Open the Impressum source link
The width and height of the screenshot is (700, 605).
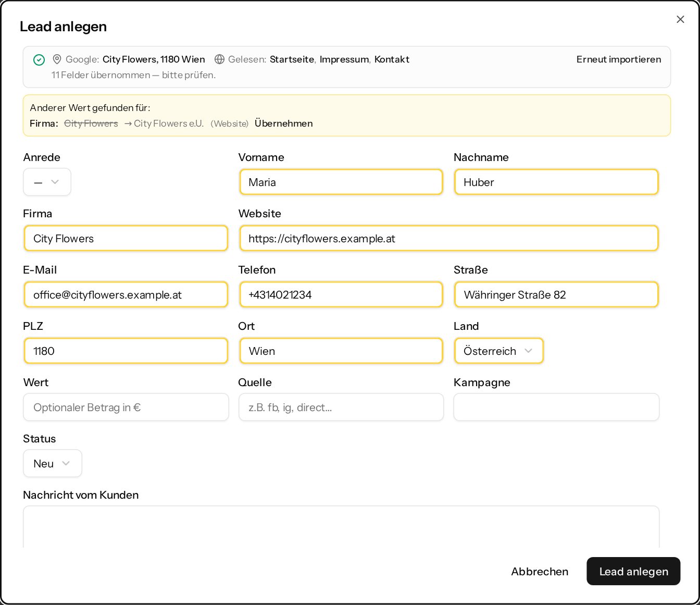tap(344, 59)
